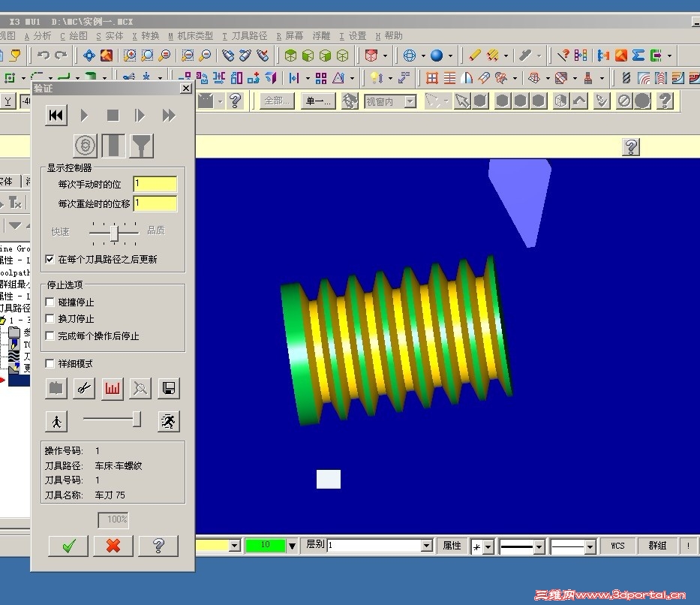Open the thick line style dropdown
Viewport: 700px width, 605px height.
[539, 546]
